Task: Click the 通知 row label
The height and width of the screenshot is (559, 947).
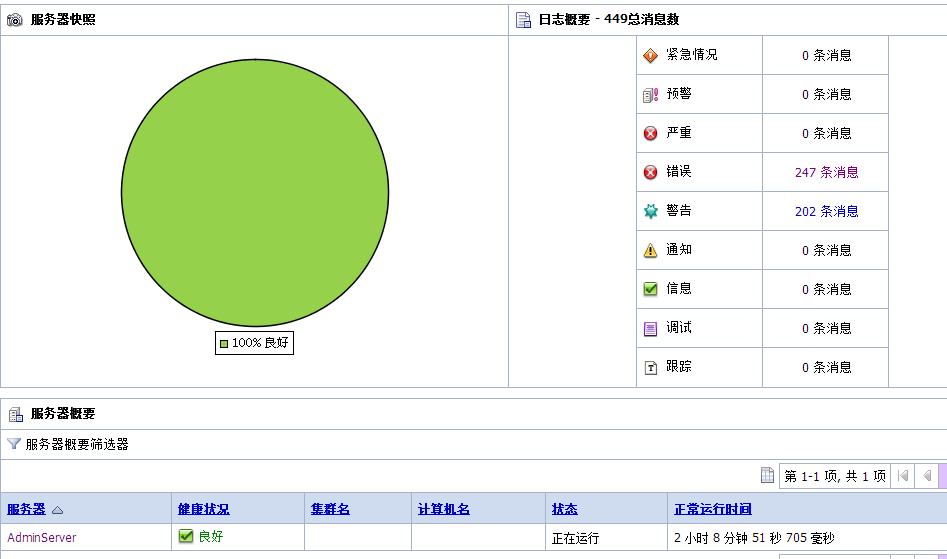Action: (679, 249)
